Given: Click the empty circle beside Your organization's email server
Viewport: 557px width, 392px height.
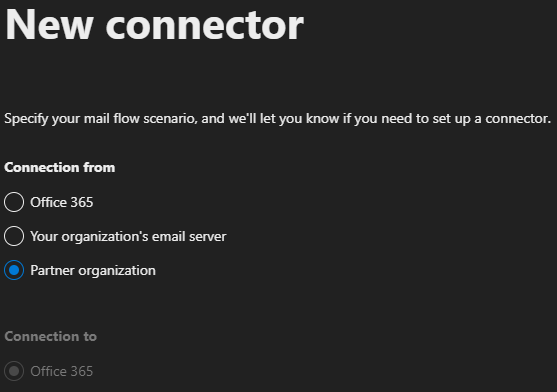Looking at the screenshot, I should [14, 236].
